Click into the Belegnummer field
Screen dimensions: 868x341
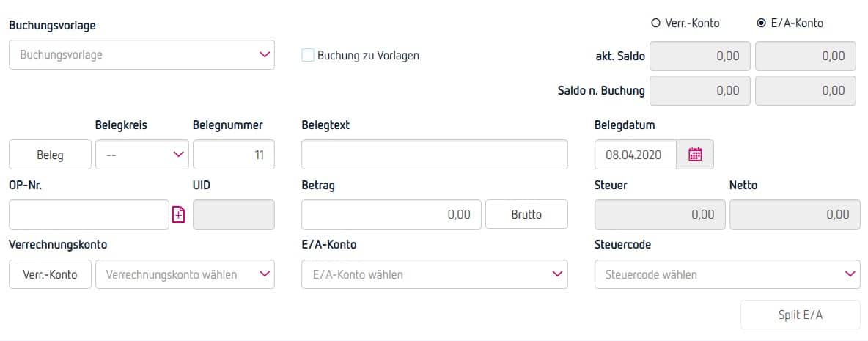pos(233,155)
